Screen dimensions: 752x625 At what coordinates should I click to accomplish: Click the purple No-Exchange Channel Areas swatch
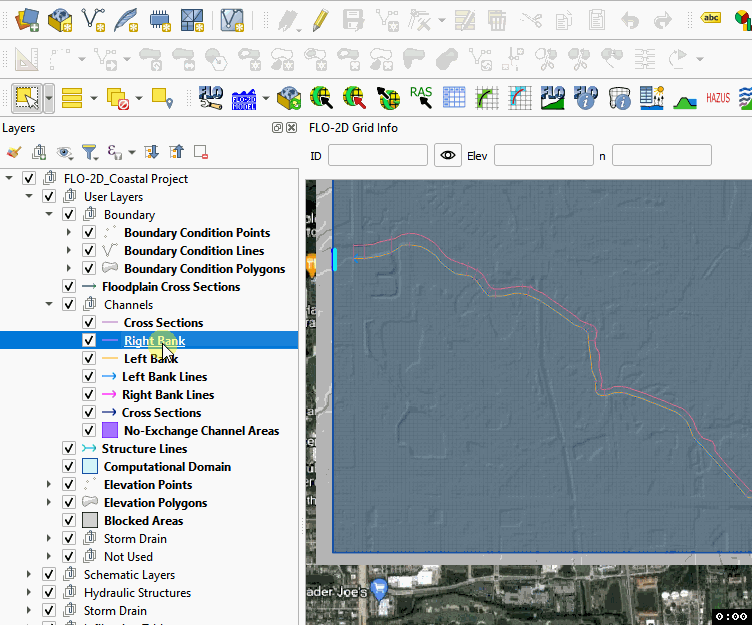(110, 431)
